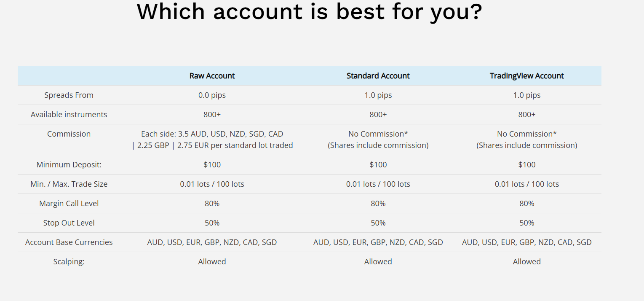Screen dimensions: 644x301
Task: Click TradingView Account's 0.01 lots / 100 lots
Action: click(526, 184)
